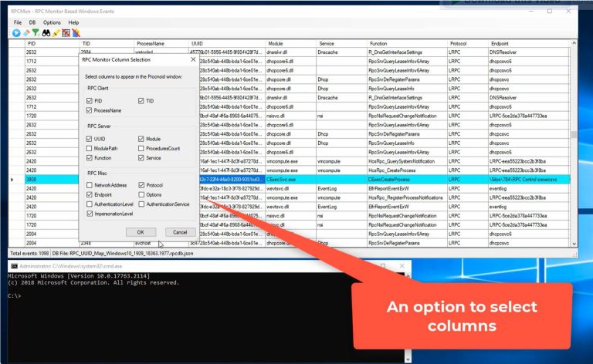
Task: Sort by the PID column header
Action: [x=53, y=43]
